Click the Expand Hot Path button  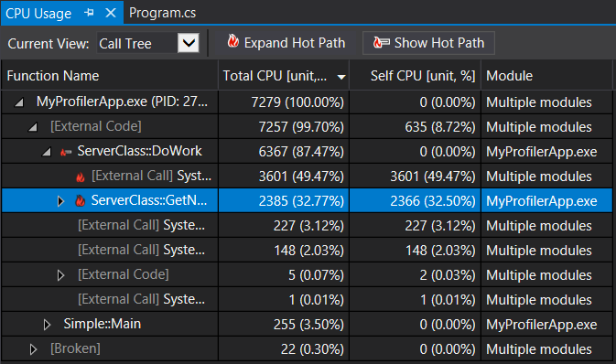(286, 43)
